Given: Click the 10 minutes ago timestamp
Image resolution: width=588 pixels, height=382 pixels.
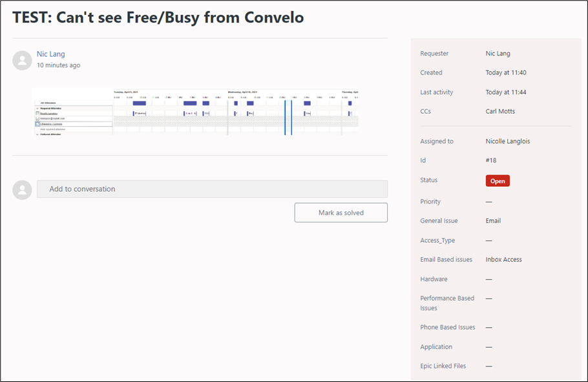Looking at the screenshot, I should [59, 65].
